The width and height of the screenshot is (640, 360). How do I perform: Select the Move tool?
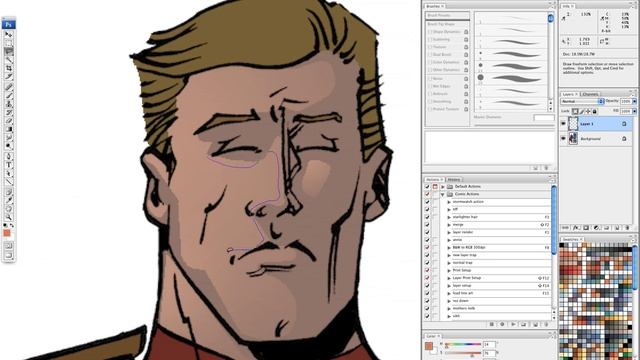[8, 35]
